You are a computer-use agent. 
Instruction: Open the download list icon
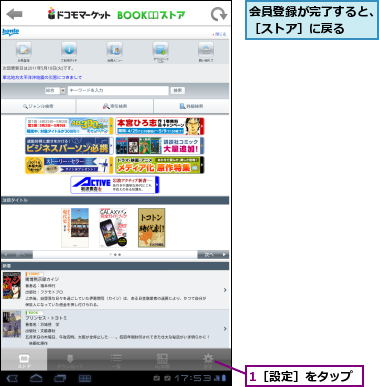161,50
